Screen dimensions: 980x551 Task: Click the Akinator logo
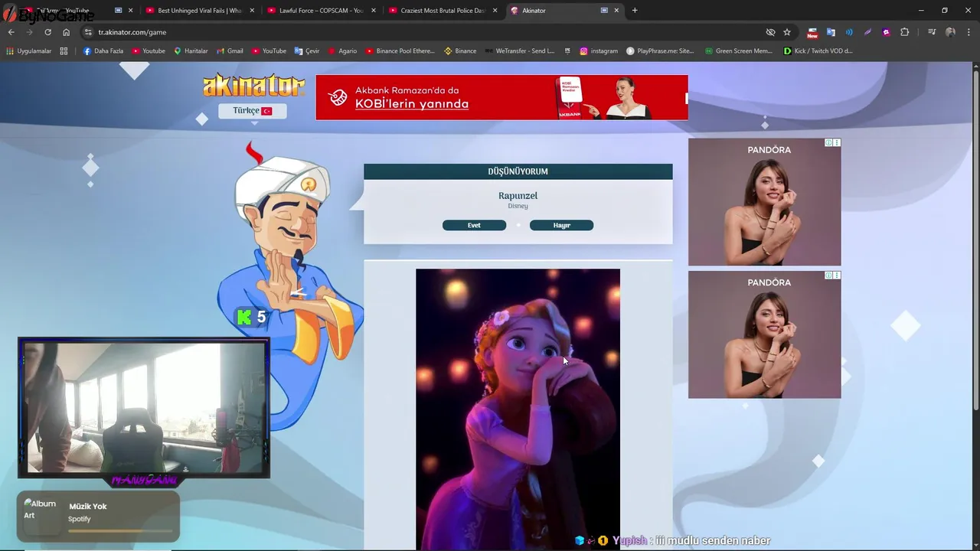253,86
